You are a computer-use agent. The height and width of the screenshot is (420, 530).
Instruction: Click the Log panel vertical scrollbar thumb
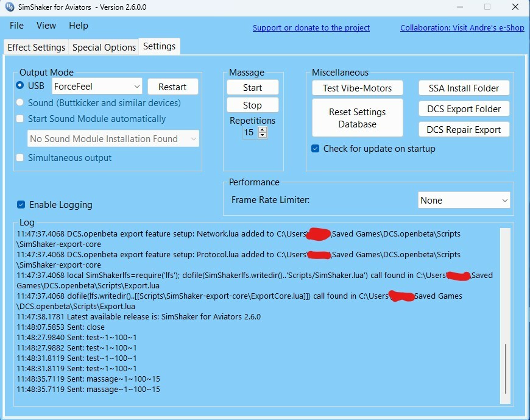[x=505, y=369]
